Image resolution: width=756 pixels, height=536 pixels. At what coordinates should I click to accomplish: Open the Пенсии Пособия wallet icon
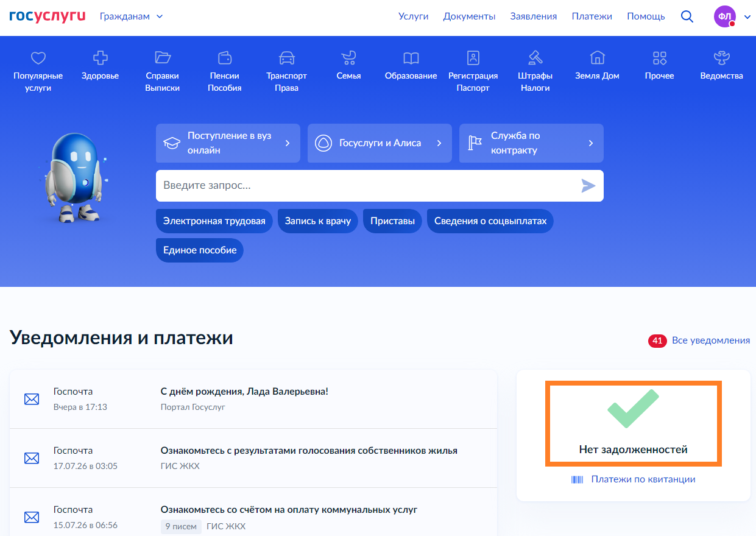pos(225,58)
